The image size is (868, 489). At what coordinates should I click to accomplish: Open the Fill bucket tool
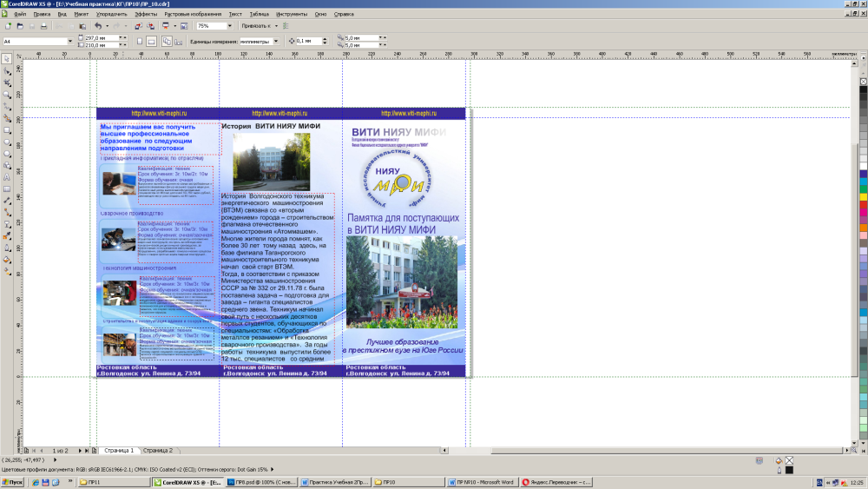[x=7, y=259]
